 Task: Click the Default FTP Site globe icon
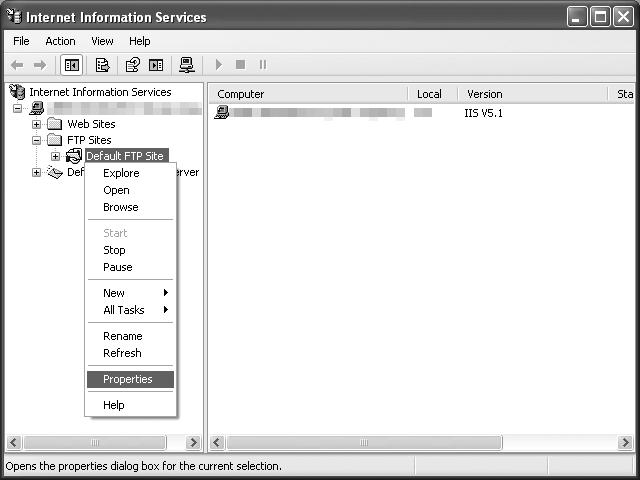74,156
